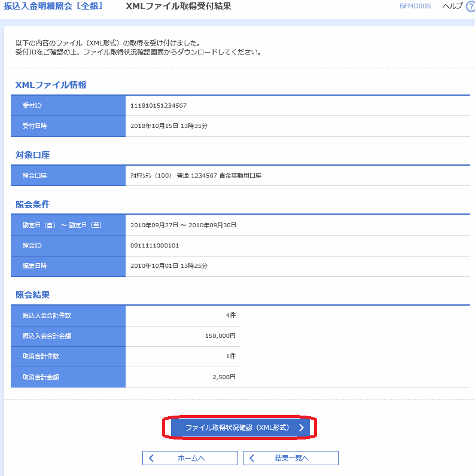Click the 振込入金合計金額 amount 150,000円

[220, 336]
